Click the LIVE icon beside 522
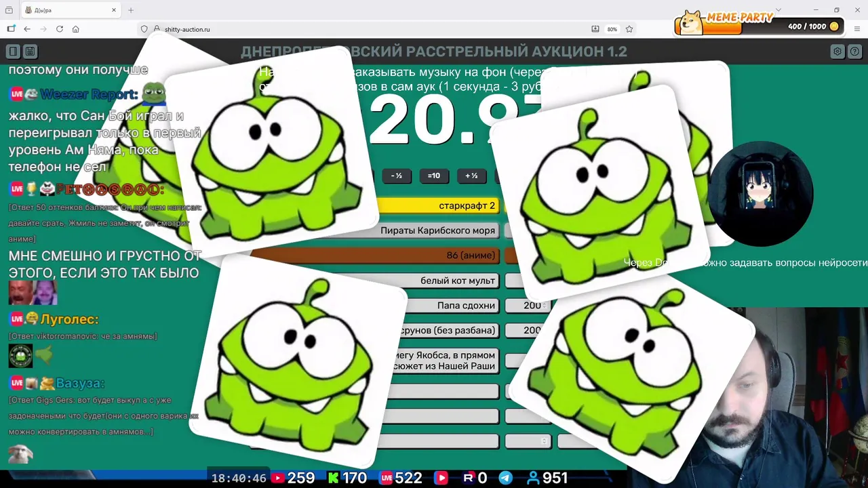Image resolution: width=868 pixels, height=488 pixels. point(387,478)
